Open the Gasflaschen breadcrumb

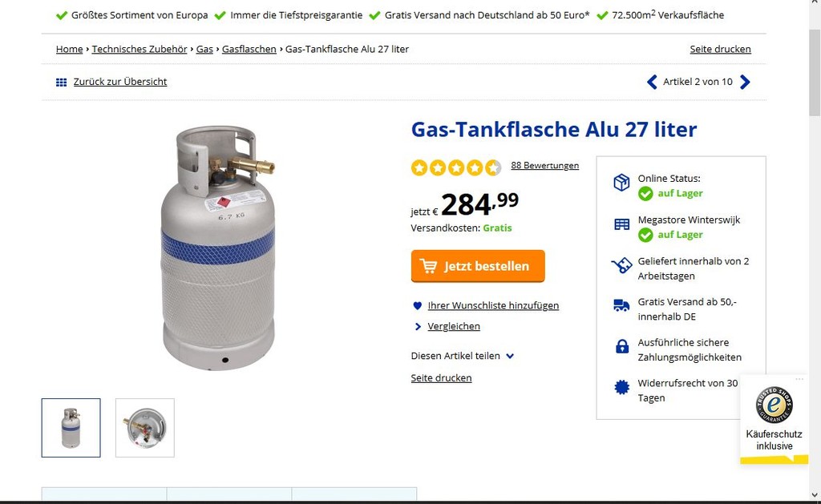click(249, 49)
